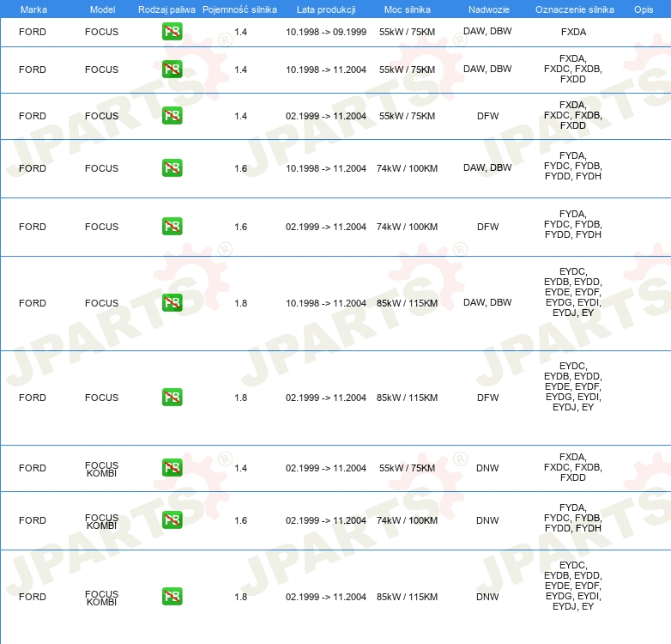Click petrol fuel icon in FXDA 09.1999 row
This screenshot has width=671, height=644.
pyautogui.click(x=172, y=31)
